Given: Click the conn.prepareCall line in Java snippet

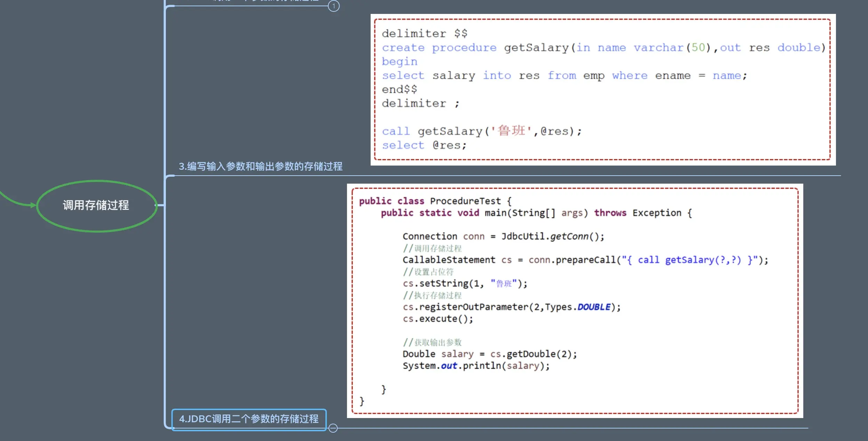Looking at the screenshot, I should pyautogui.click(x=585, y=260).
